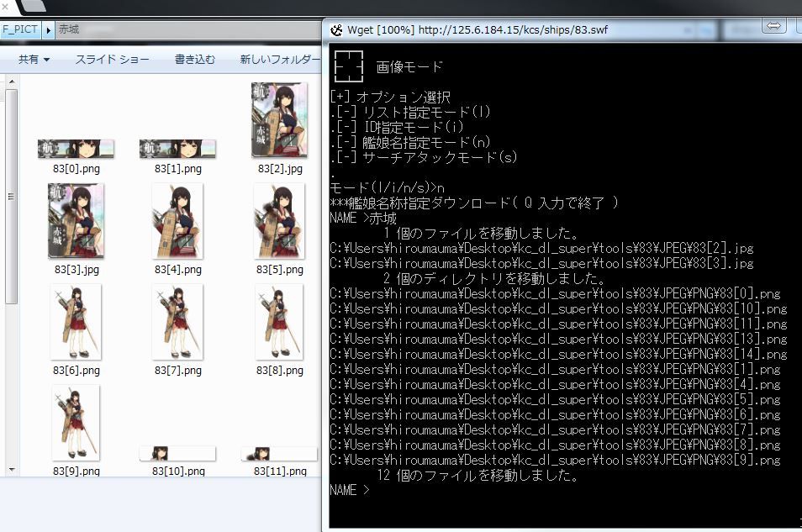The height and width of the screenshot is (532, 802).
Task: Select the 83[11].png thumbnail
Action: click(x=279, y=453)
